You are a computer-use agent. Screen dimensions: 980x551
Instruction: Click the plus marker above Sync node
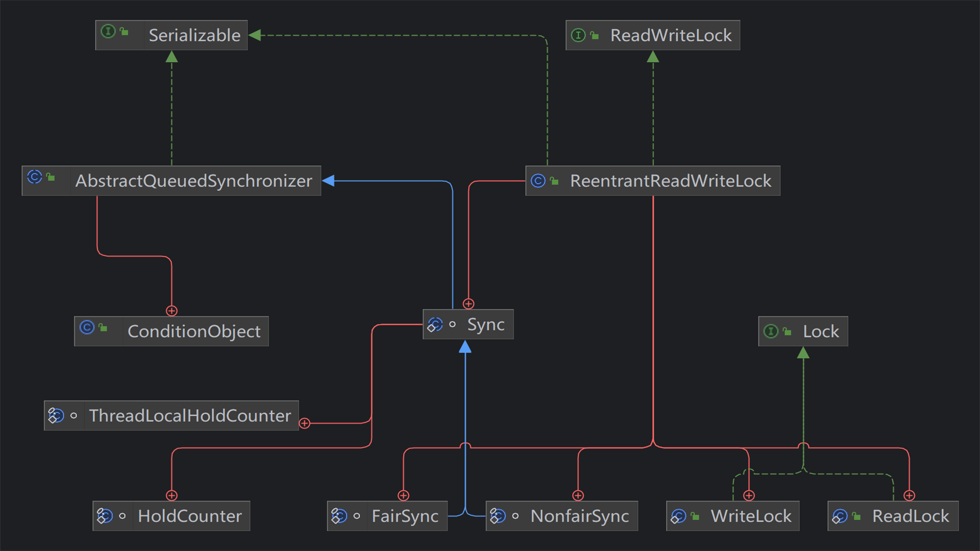pos(469,304)
